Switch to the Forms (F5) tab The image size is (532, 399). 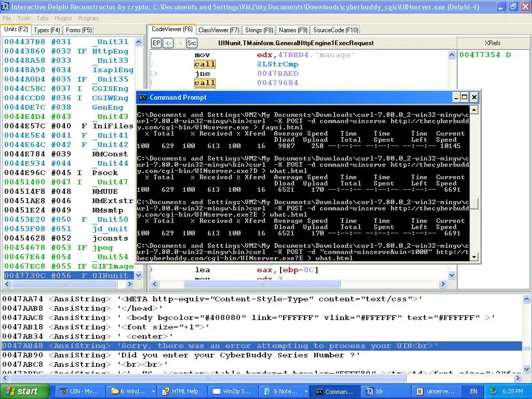(79, 30)
